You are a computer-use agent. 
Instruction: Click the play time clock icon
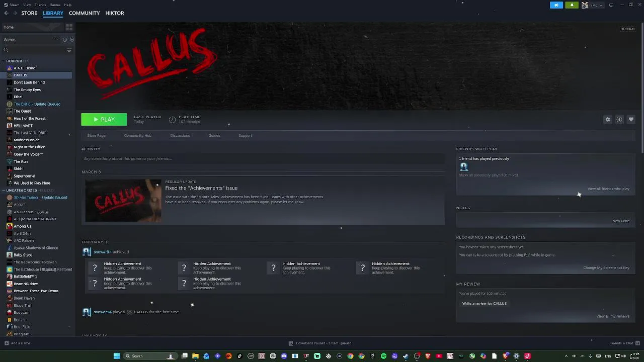pyautogui.click(x=172, y=120)
